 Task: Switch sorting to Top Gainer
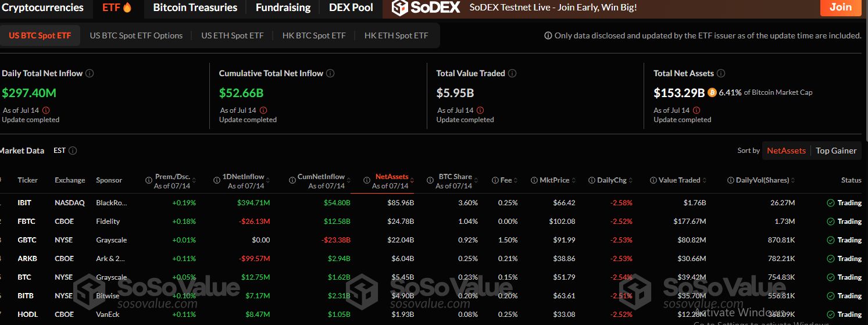tap(836, 151)
